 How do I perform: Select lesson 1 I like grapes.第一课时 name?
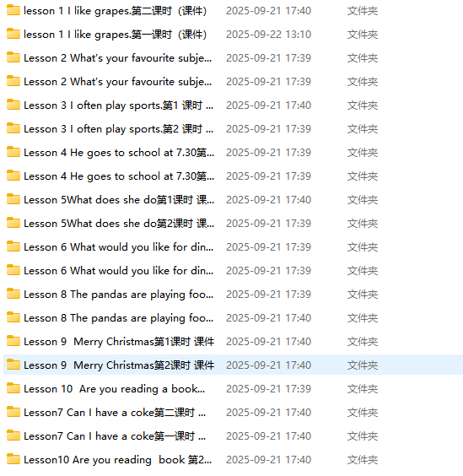[x=116, y=35]
